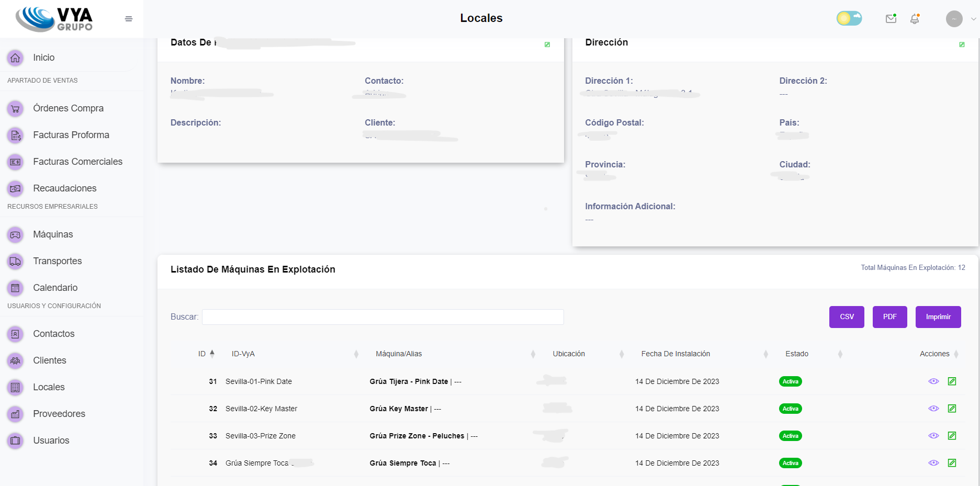Collapse the sidebar with the hamburger icon
The image size is (980, 486).
[x=129, y=18]
